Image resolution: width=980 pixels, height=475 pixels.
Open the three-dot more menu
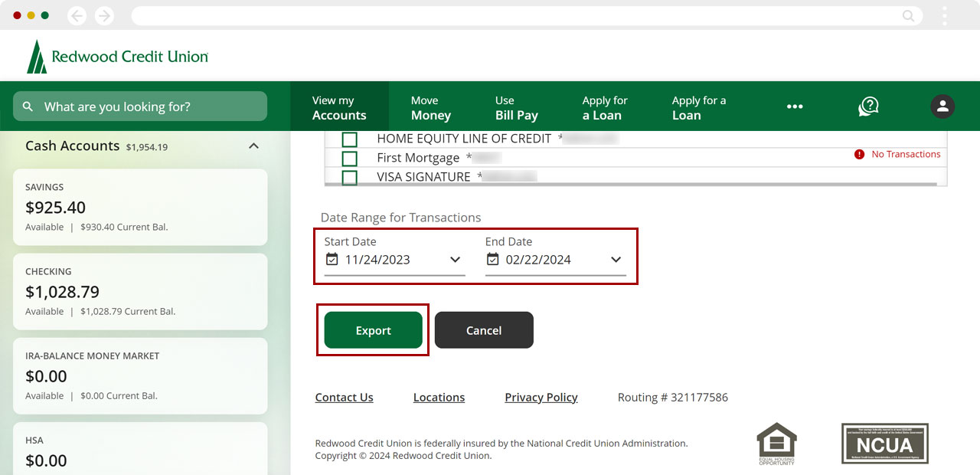795,106
